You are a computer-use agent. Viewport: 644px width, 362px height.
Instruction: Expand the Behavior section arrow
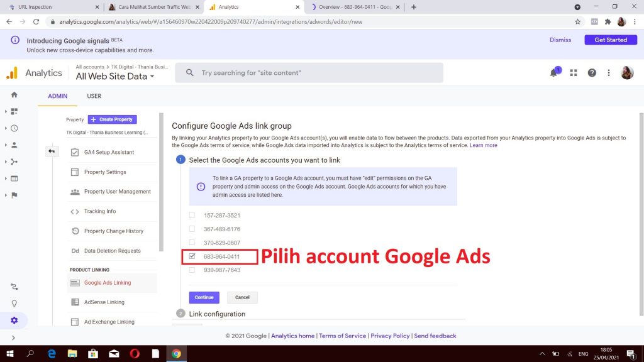[6, 178]
